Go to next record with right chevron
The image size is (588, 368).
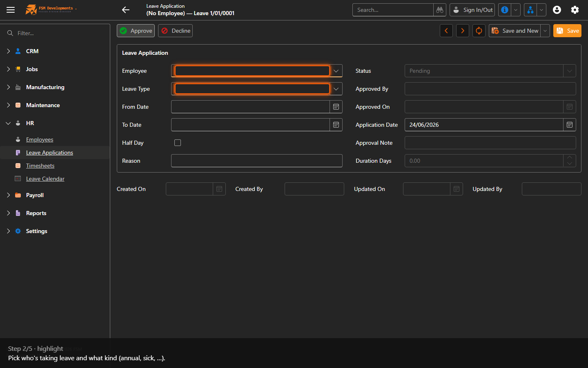pos(463,31)
